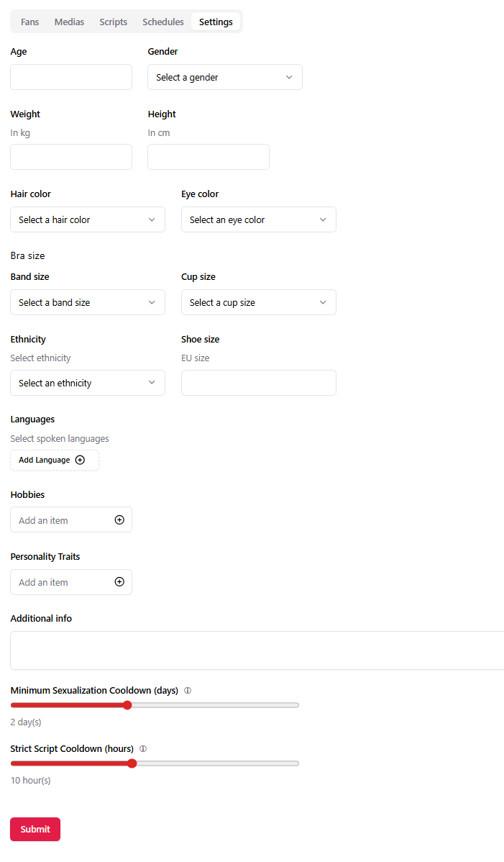The width and height of the screenshot is (504, 862).
Task: Click the 'In cm' hint text
Action: (x=159, y=133)
